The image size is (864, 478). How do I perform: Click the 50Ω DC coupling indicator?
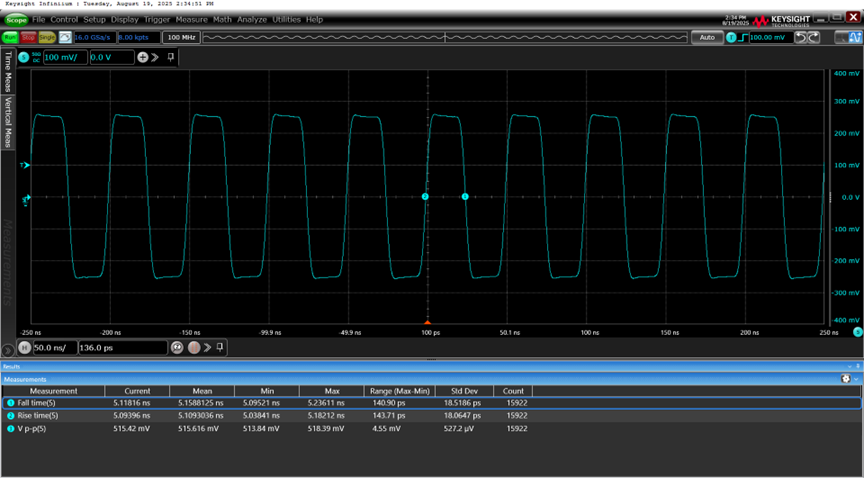click(x=36, y=57)
